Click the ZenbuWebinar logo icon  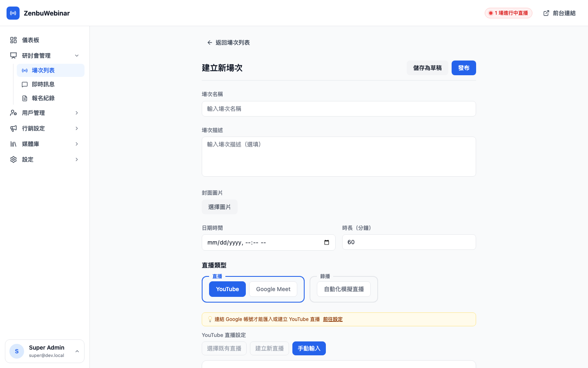click(x=13, y=13)
